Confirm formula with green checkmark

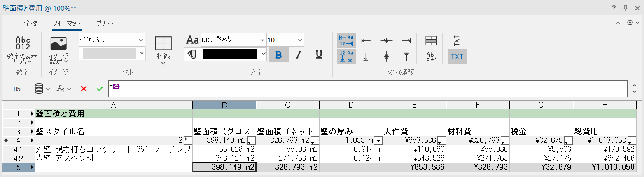pyautogui.click(x=100, y=89)
